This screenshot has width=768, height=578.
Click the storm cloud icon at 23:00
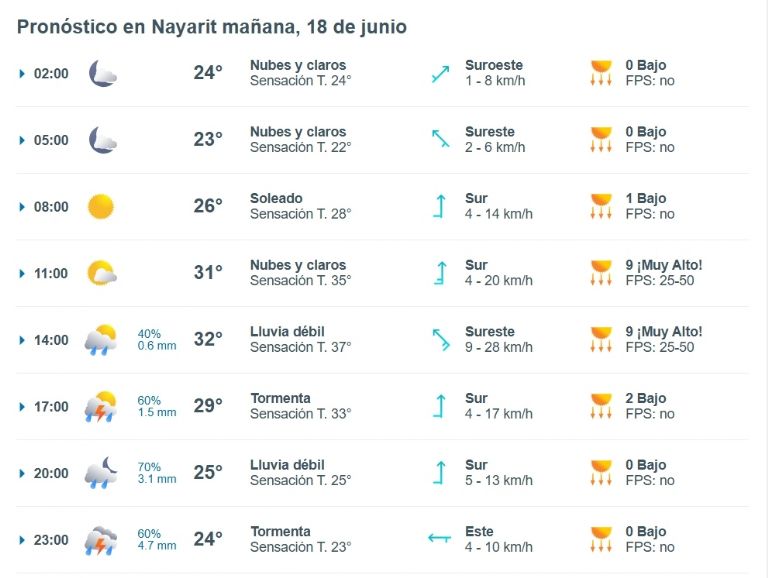[x=100, y=540]
